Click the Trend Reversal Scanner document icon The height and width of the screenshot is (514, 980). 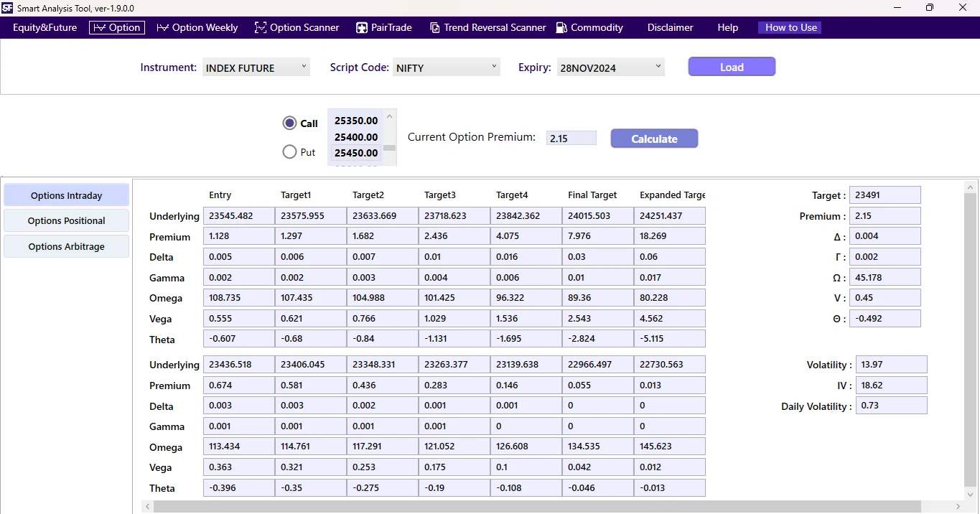tap(434, 27)
